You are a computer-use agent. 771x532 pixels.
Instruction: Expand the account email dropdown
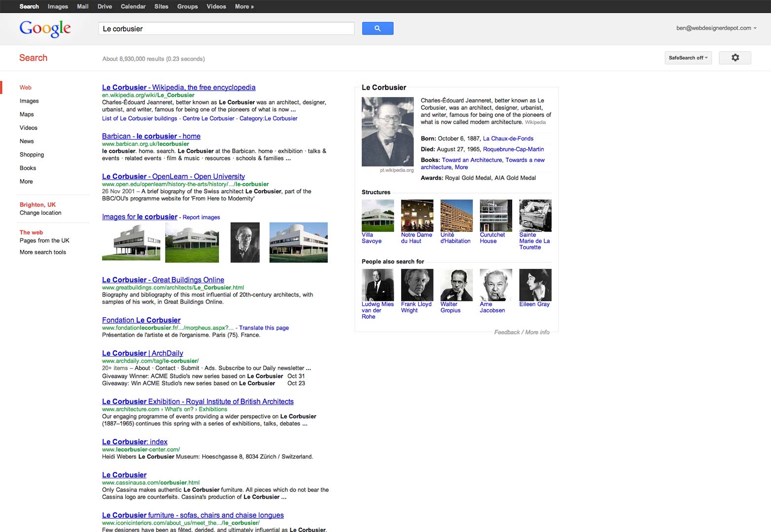[x=716, y=28]
